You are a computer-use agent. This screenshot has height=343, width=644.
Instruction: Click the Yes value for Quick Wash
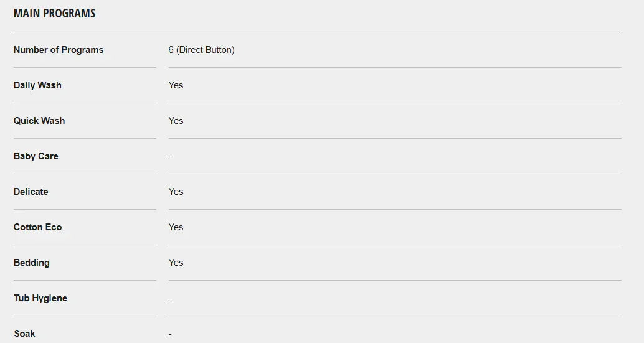coord(176,121)
